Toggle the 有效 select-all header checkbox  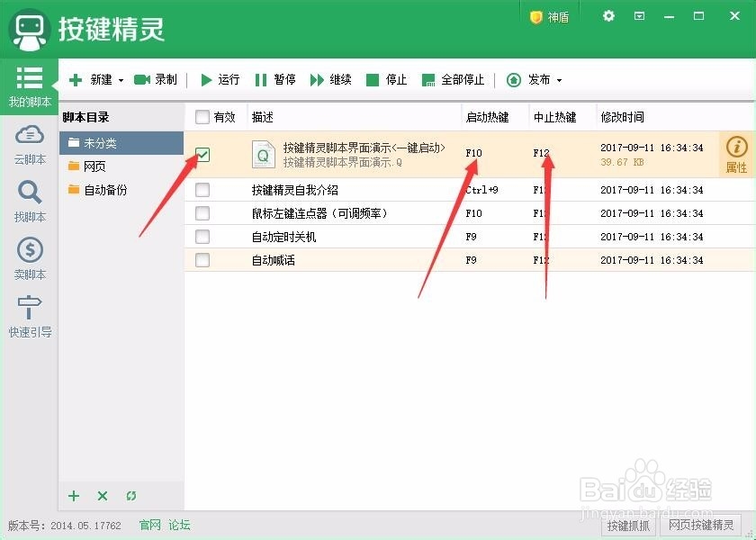[x=202, y=117]
